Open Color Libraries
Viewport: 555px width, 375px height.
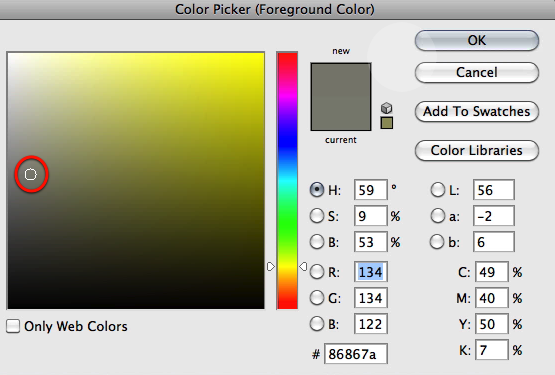[477, 150]
